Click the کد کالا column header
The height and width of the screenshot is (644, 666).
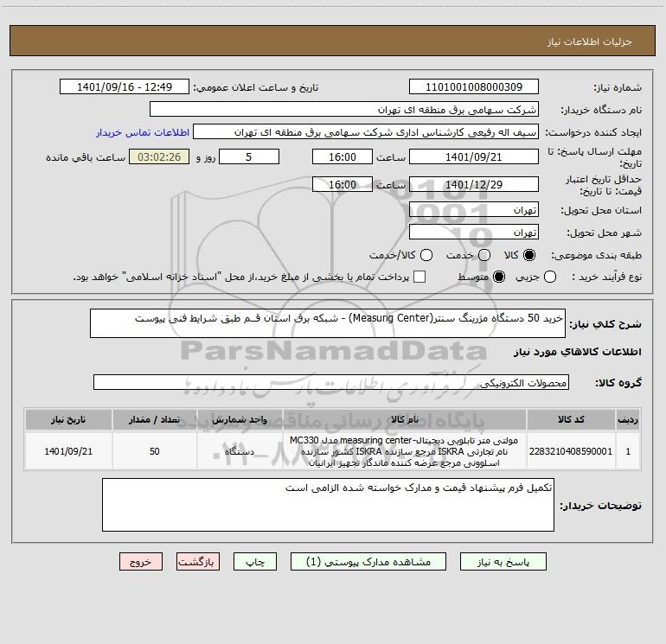(x=571, y=420)
